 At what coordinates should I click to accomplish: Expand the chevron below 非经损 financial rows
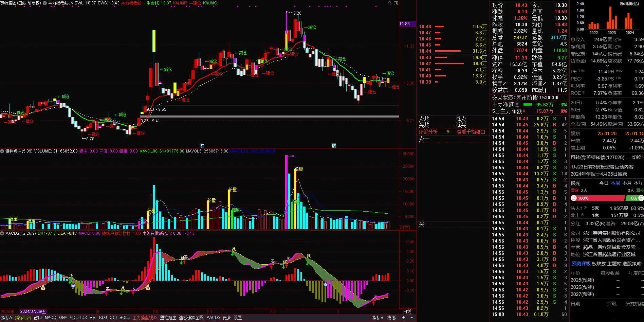[607, 66]
